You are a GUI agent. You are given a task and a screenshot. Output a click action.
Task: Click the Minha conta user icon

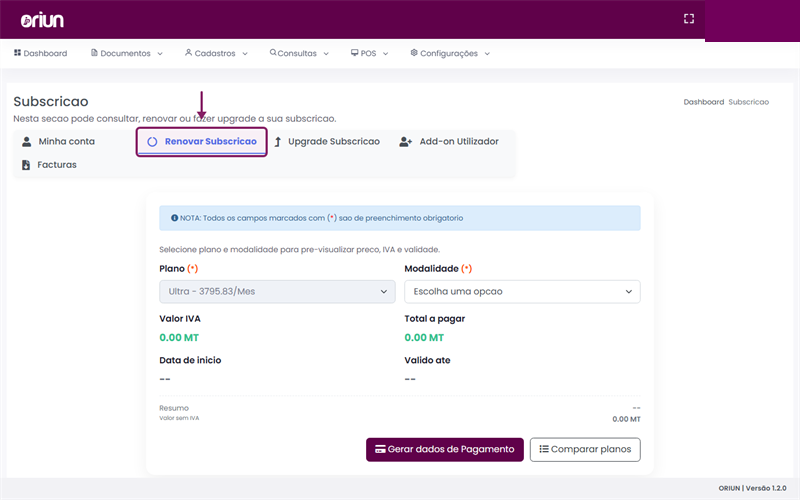pos(27,142)
